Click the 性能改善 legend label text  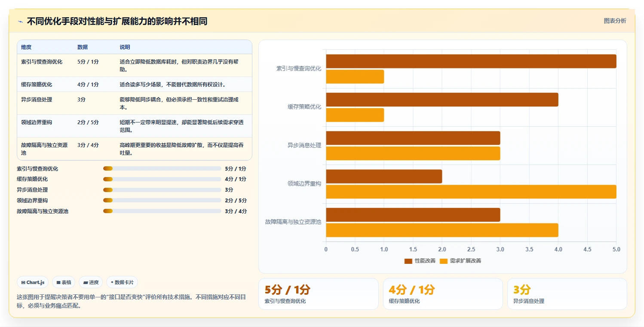[x=425, y=261]
